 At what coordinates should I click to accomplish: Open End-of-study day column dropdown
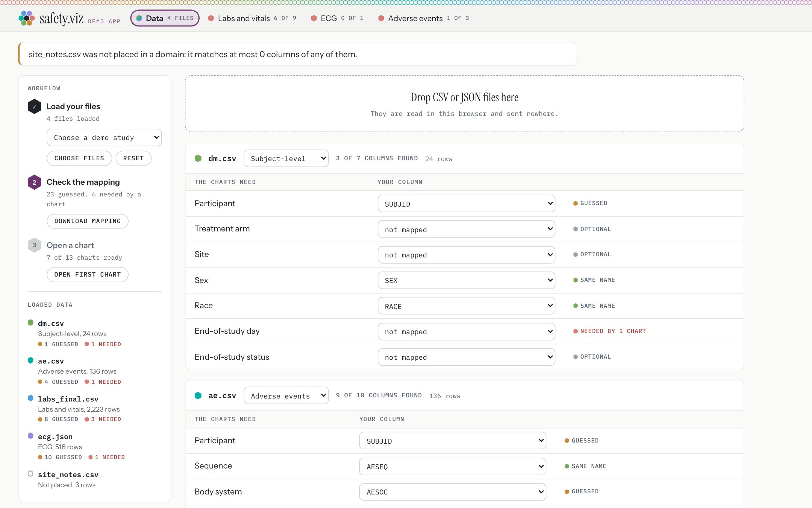[x=467, y=332]
